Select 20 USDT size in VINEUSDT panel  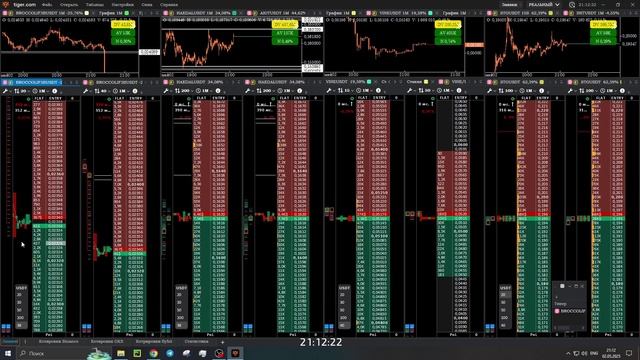tap(343, 295)
